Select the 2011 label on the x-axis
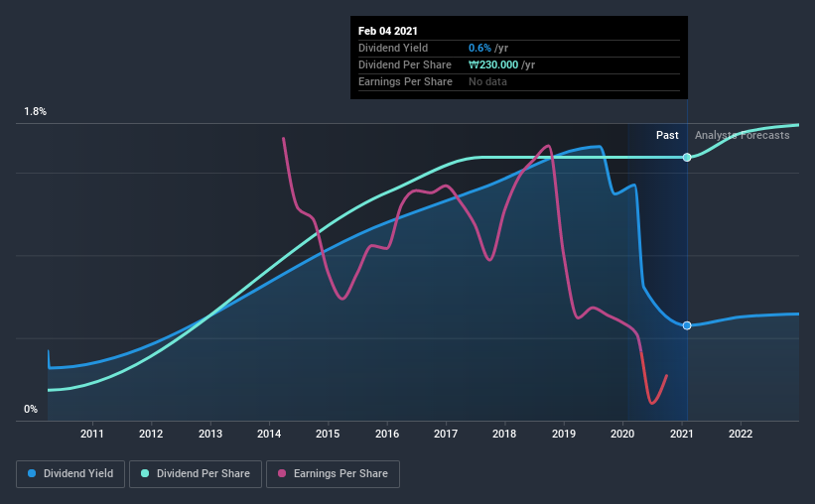The width and height of the screenshot is (815, 504). click(x=92, y=434)
